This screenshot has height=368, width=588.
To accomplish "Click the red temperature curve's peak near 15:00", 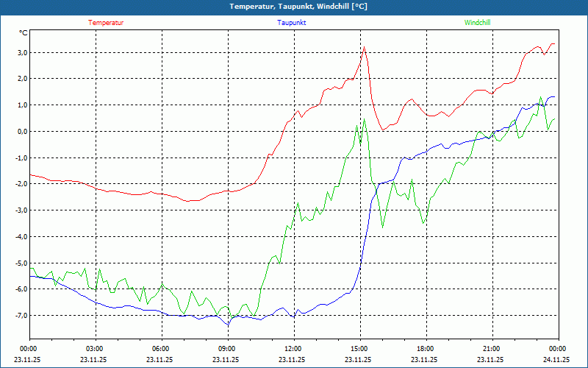I will tap(363, 49).
